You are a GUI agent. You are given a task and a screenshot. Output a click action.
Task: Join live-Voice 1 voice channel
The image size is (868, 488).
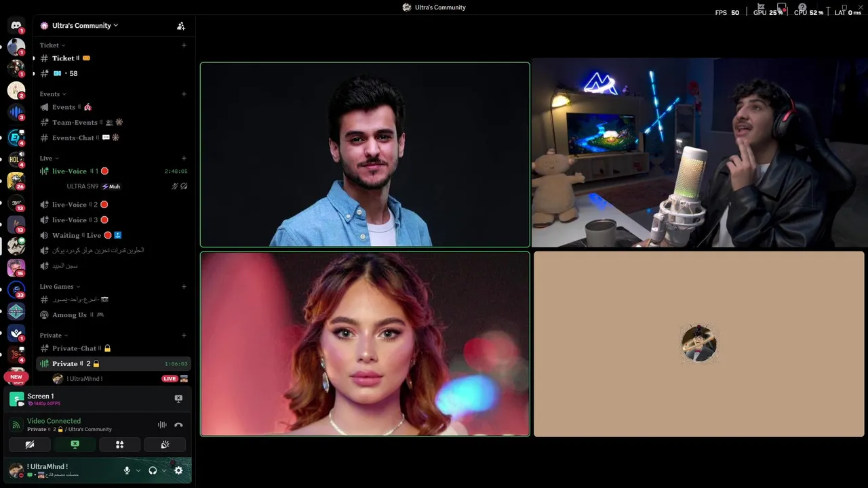pos(113,171)
